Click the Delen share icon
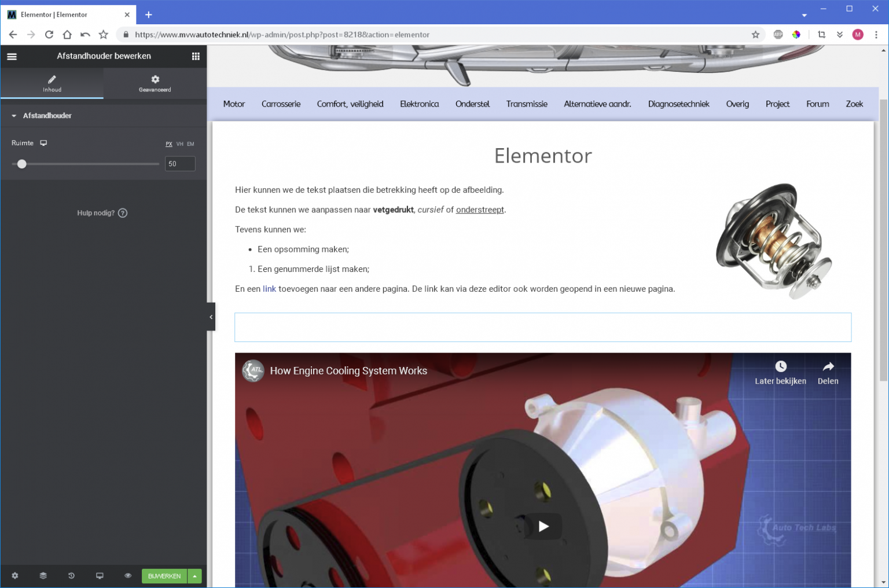889x588 pixels. [828, 366]
